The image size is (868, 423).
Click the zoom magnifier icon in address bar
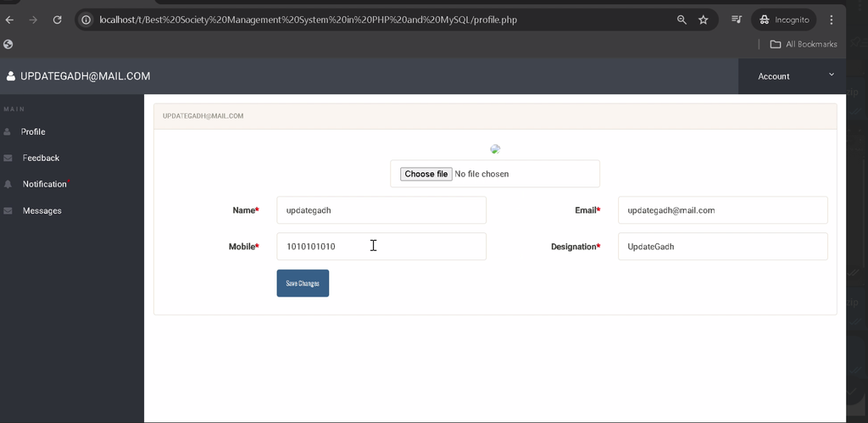[x=682, y=20]
